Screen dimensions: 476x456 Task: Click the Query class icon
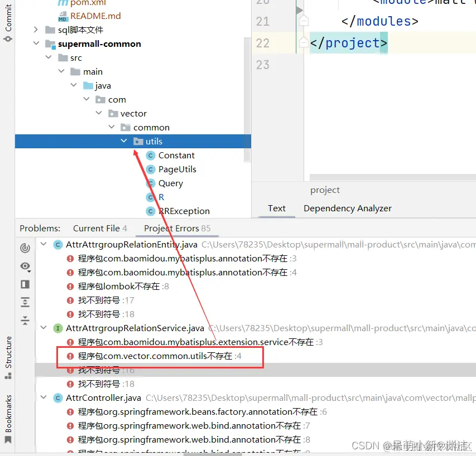click(151, 183)
